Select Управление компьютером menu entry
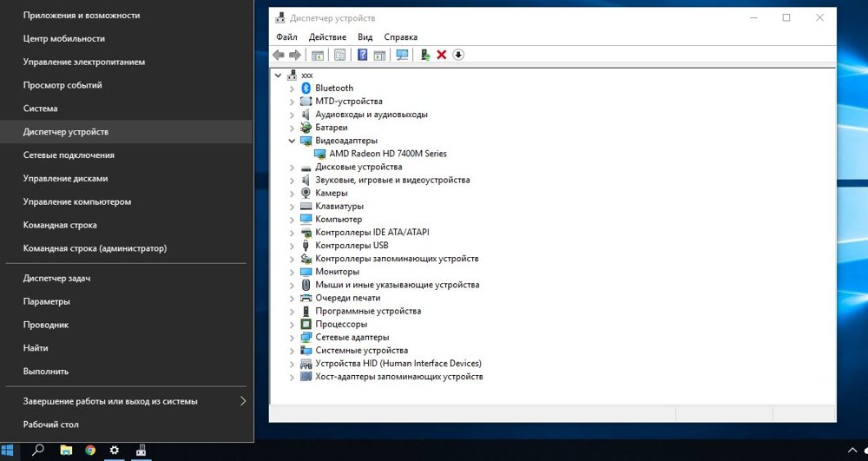 coord(127,201)
